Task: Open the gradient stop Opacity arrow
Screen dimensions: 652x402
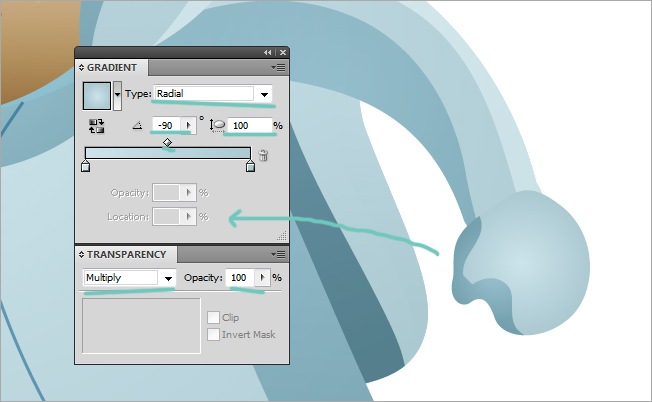Action: point(188,193)
